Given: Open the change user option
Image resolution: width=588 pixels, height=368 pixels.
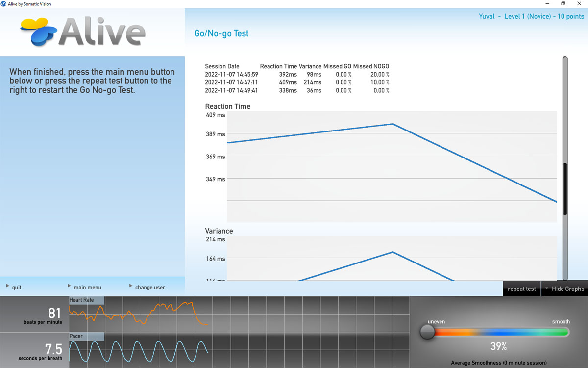Looking at the screenshot, I should tap(149, 288).
